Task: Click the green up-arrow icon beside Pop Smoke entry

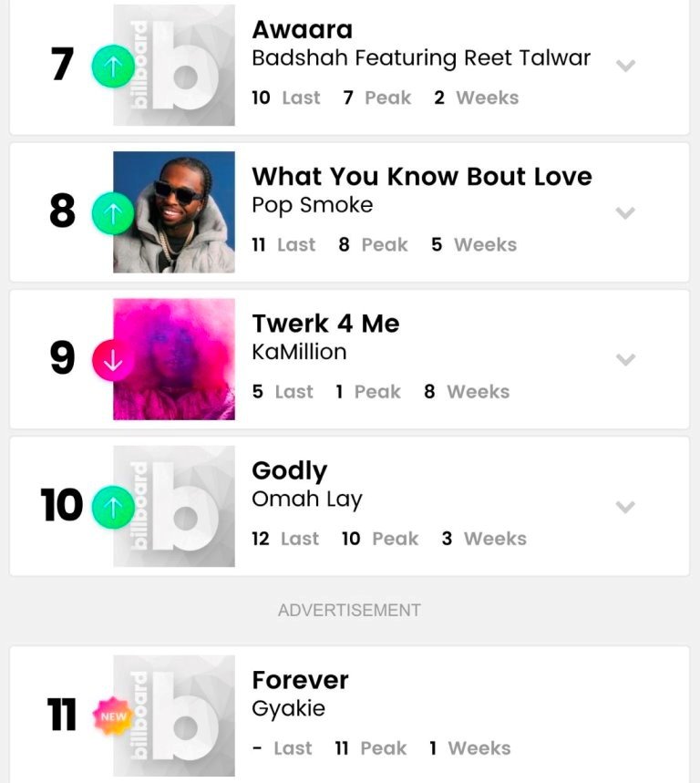Action: pyautogui.click(x=113, y=213)
